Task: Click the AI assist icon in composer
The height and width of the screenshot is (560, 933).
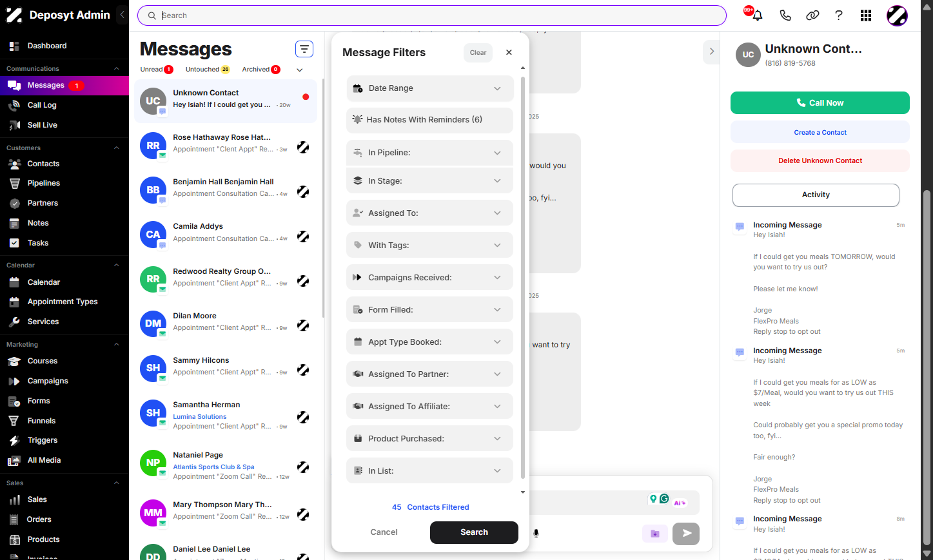Action: pos(680,503)
